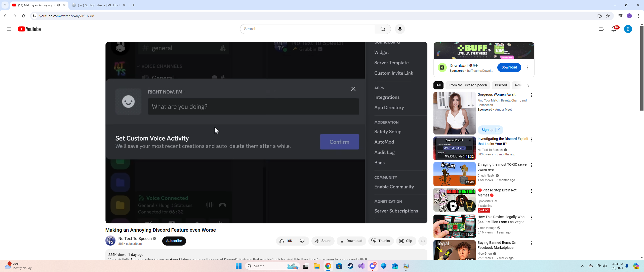Open Discord from the Windows taskbar
Viewport: 644px width, 272px height.
click(x=373, y=266)
